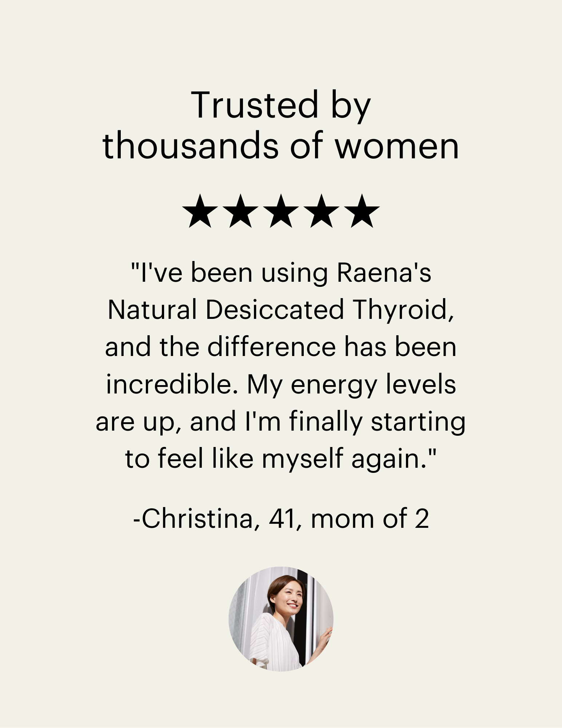562x728 pixels.
Task: Click the "thousands of women" heading line
Action: pos(281,146)
